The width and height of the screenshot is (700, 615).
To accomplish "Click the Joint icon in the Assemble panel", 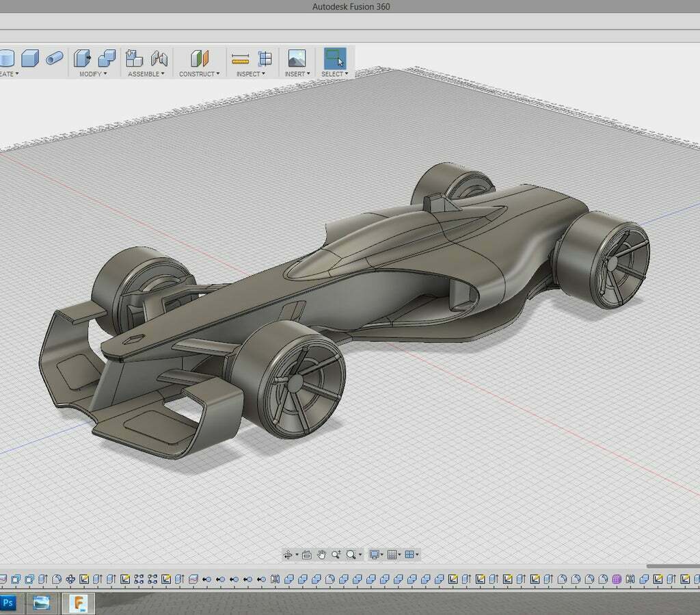I will point(159,57).
